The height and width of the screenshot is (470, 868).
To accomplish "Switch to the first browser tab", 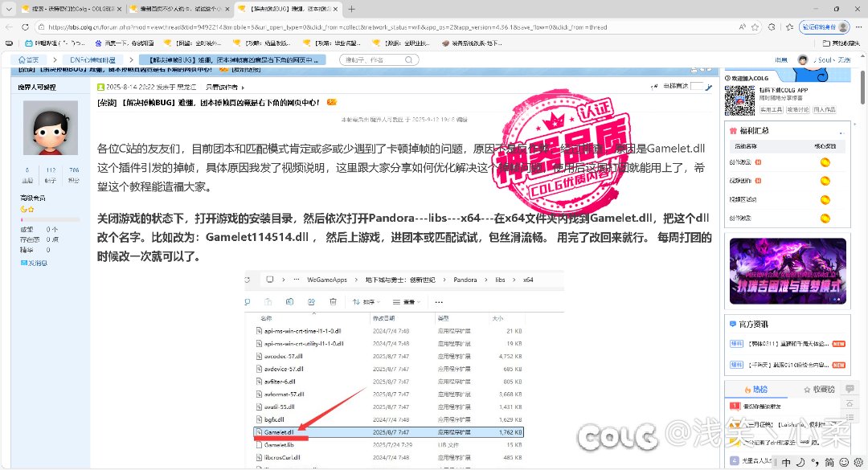I will coord(68,9).
